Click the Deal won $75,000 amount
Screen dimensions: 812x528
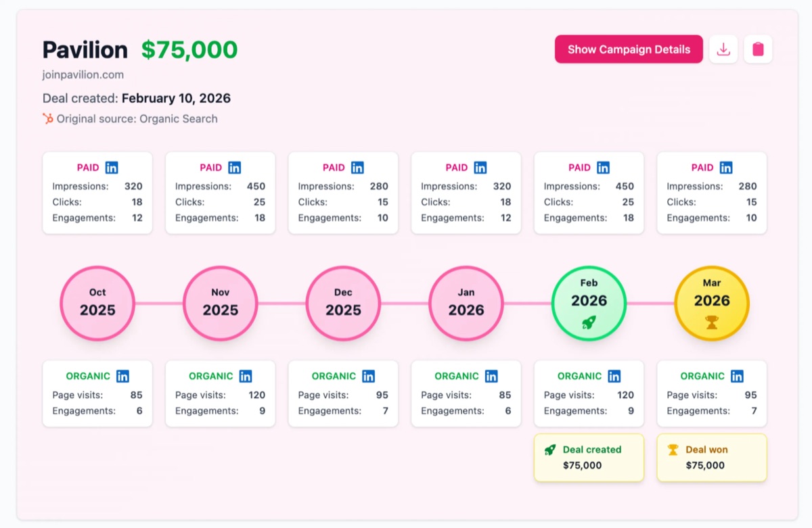[705, 465]
